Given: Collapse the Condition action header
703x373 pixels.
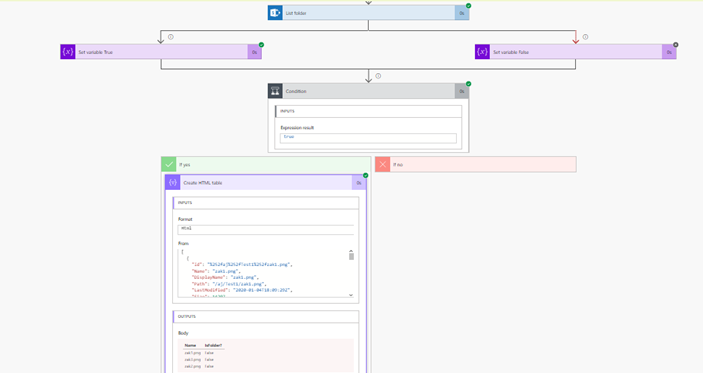Looking at the screenshot, I should (x=369, y=91).
